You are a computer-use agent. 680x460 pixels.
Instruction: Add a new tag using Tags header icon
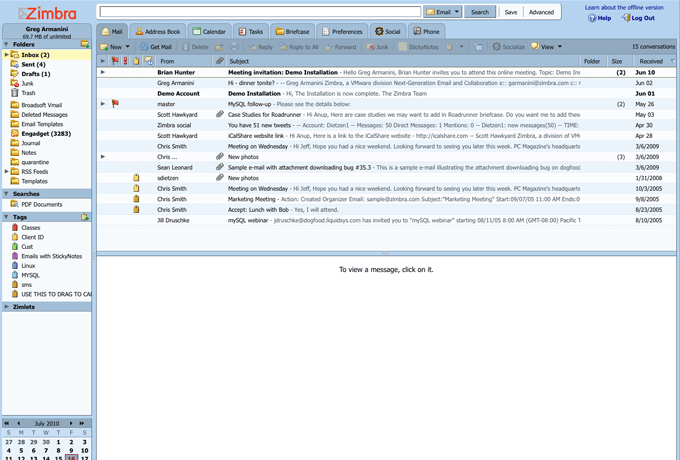click(x=85, y=216)
